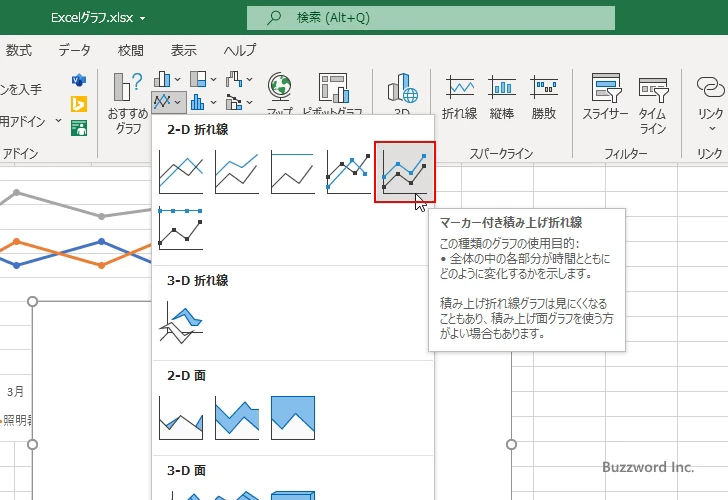Select the 100% stacked area chart
The height and width of the screenshot is (500, 728).
pos(292,418)
